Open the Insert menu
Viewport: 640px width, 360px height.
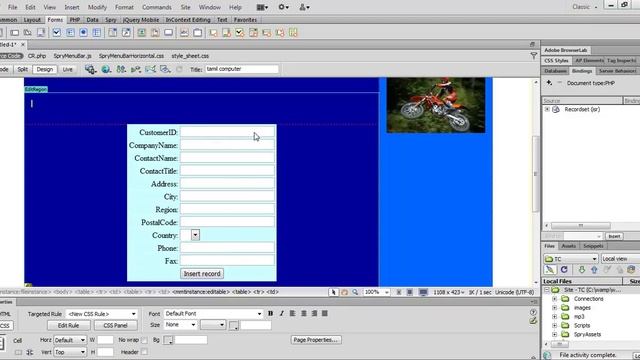click(x=72, y=7)
